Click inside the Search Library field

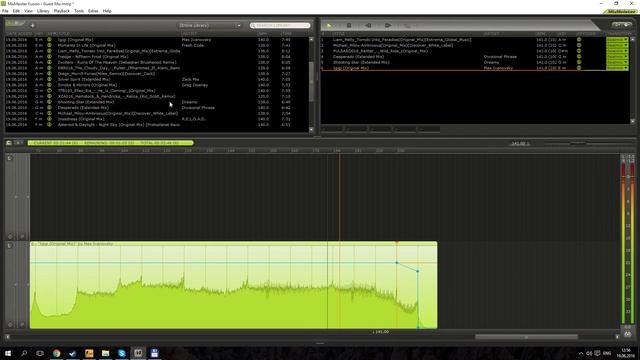point(280,25)
